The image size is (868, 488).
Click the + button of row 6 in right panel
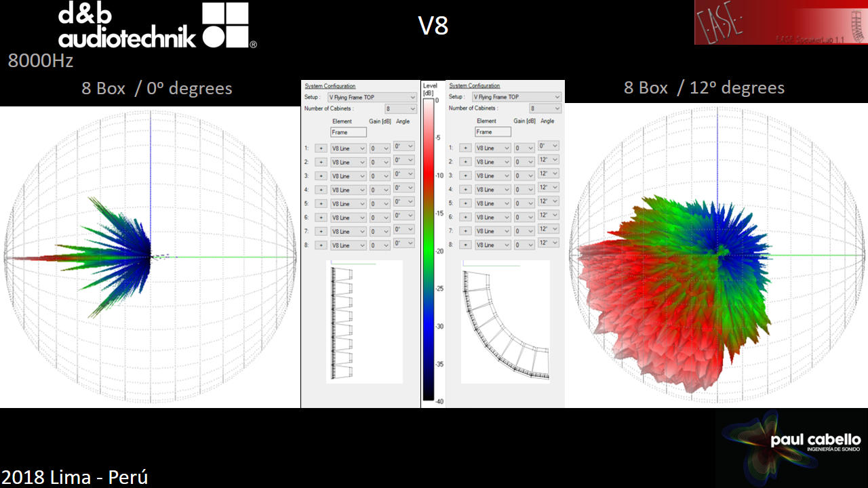(465, 217)
